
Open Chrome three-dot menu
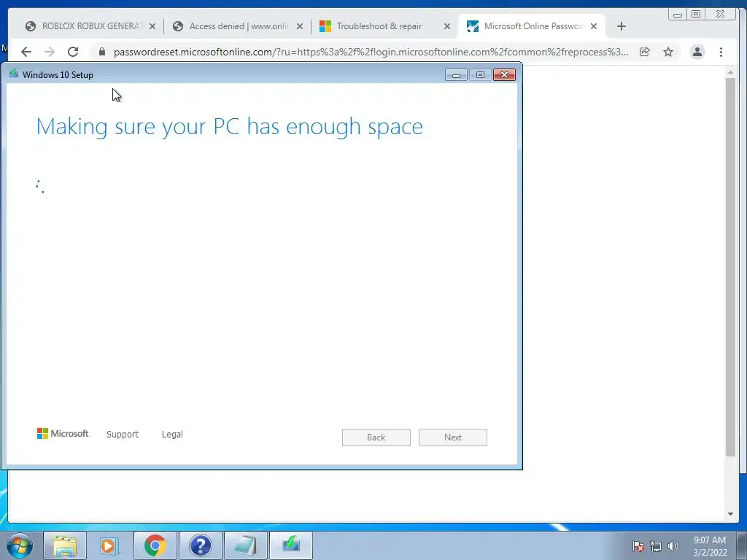coord(721,52)
